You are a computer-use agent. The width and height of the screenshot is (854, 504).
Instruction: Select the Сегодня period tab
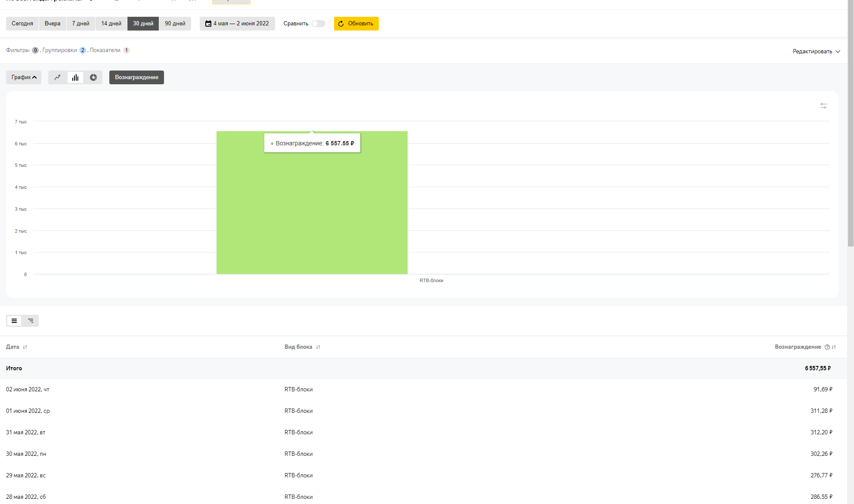click(x=22, y=24)
